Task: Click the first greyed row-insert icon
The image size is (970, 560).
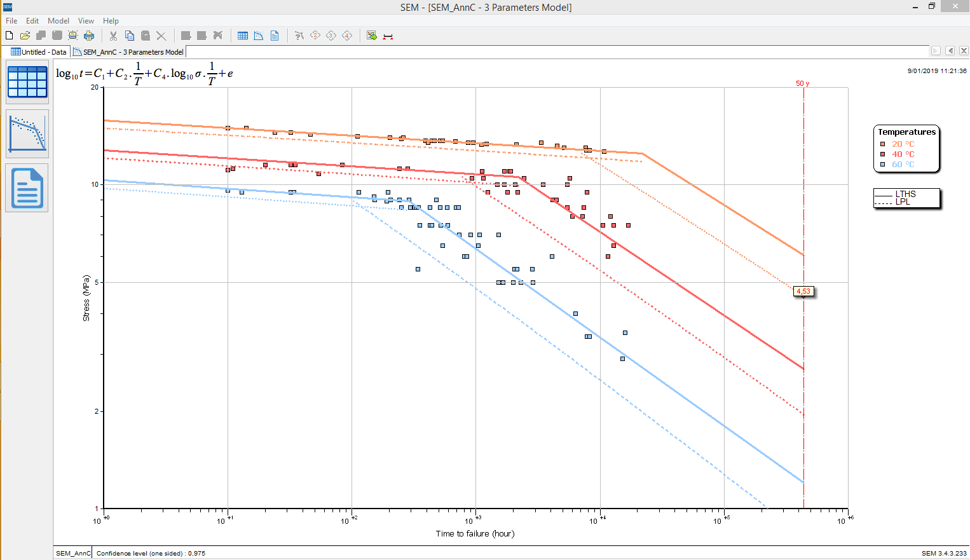Action: click(186, 36)
